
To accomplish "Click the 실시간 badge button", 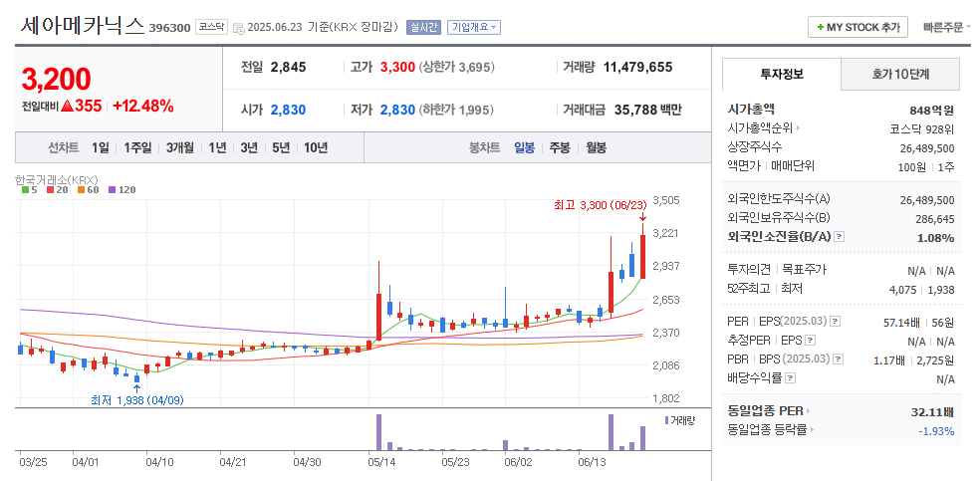I will tap(423, 28).
